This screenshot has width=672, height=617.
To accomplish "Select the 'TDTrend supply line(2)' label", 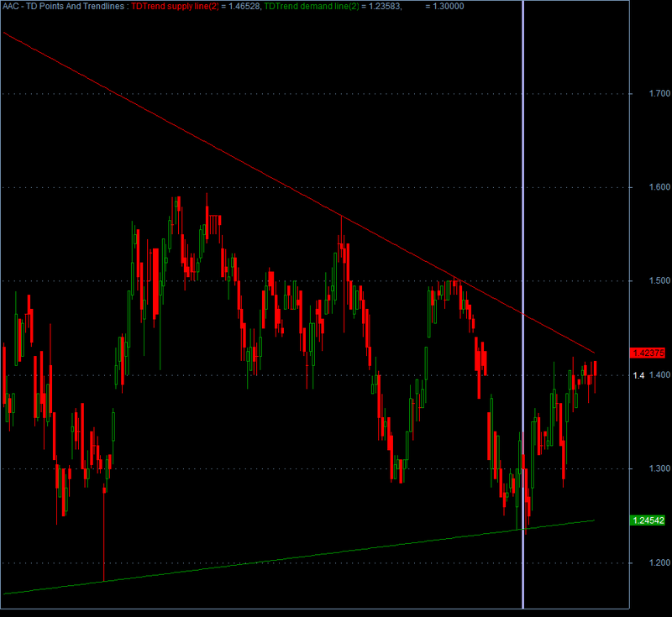I will [175, 7].
